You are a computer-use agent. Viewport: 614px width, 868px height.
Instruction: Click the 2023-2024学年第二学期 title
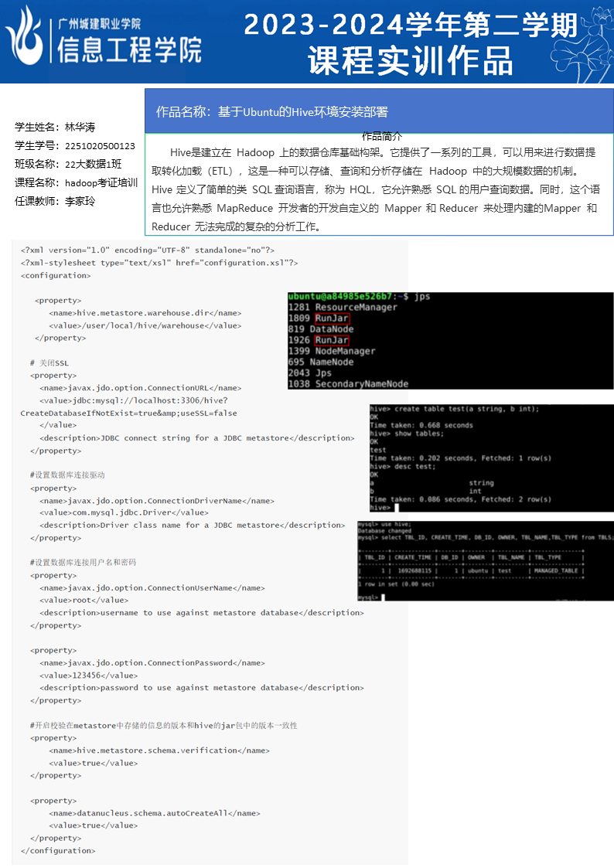pos(411,25)
